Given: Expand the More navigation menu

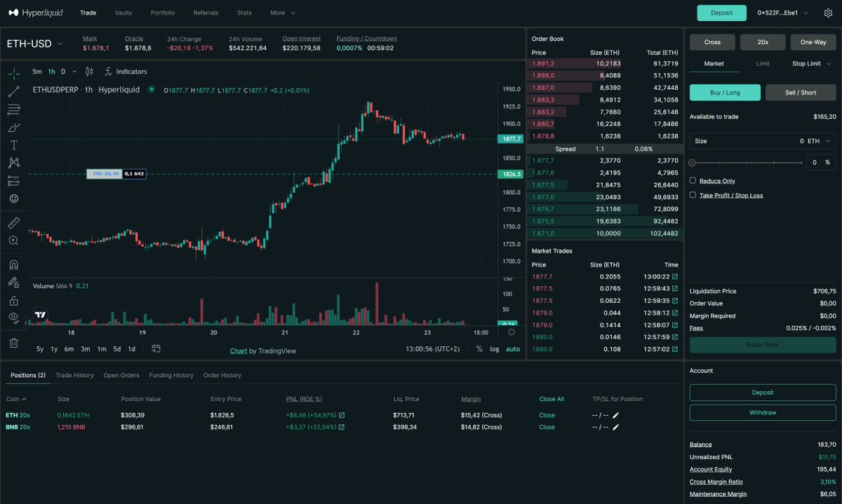Looking at the screenshot, I should click(x=283, y=13).
